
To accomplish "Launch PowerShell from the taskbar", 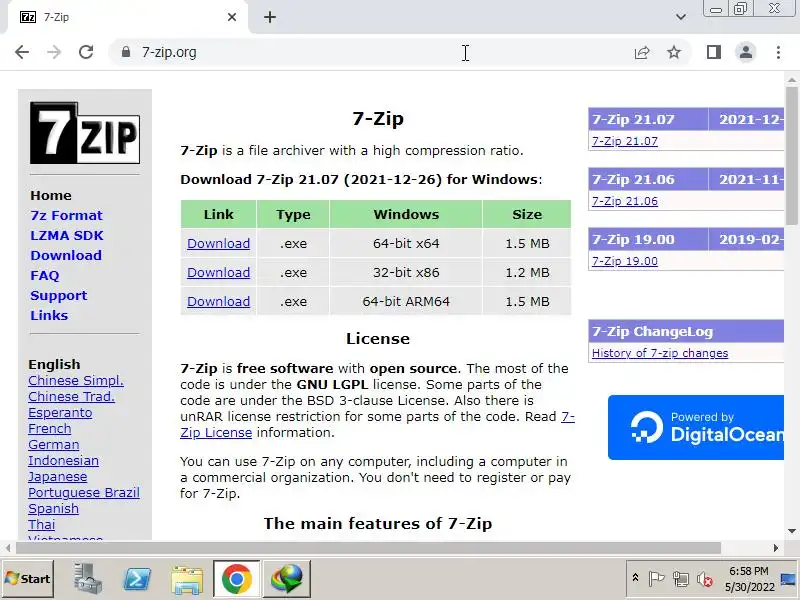I will pos(137,579).
